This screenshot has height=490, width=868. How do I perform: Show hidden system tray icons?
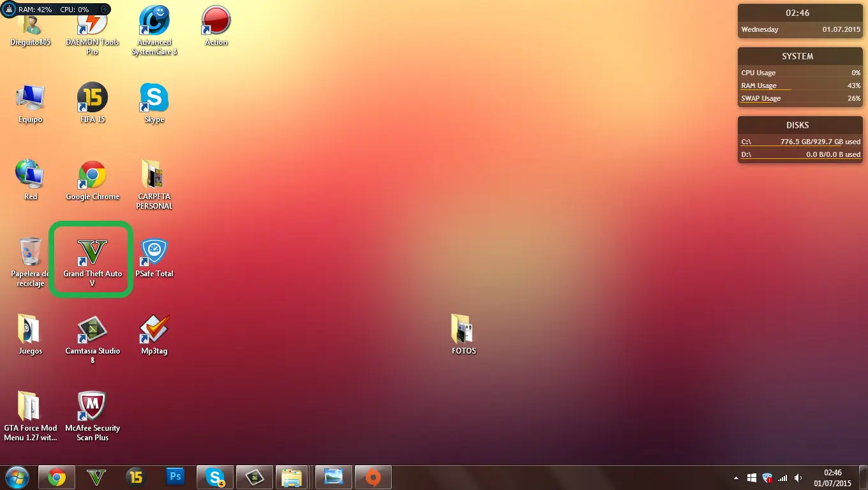click(737, 478)
